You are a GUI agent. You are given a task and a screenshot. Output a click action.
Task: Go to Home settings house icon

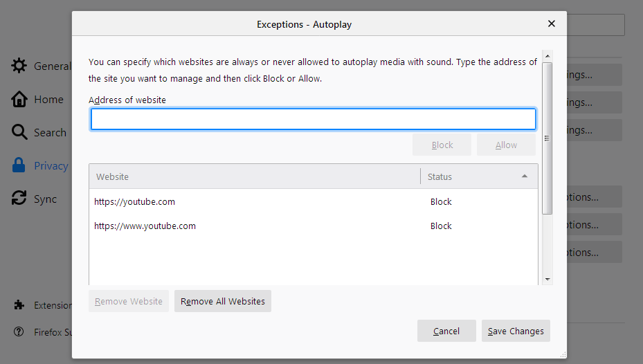click(19, 99)
